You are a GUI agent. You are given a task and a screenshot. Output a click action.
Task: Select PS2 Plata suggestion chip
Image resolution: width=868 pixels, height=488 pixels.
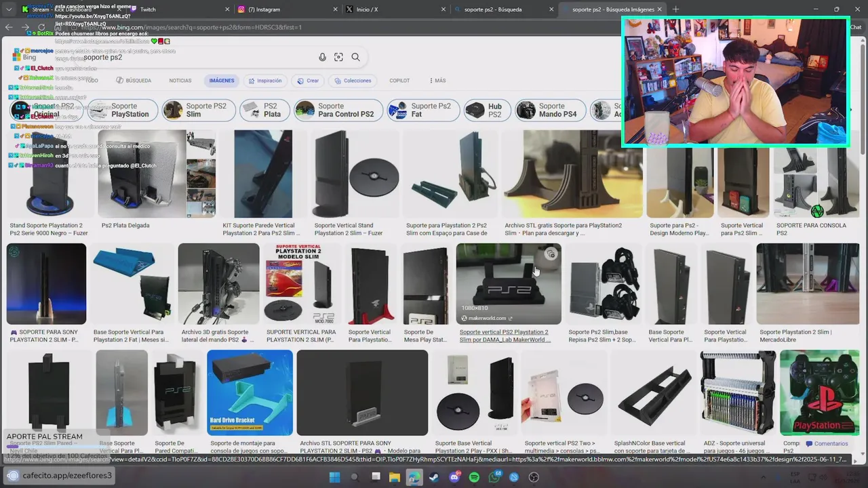[x=265, y=110]
